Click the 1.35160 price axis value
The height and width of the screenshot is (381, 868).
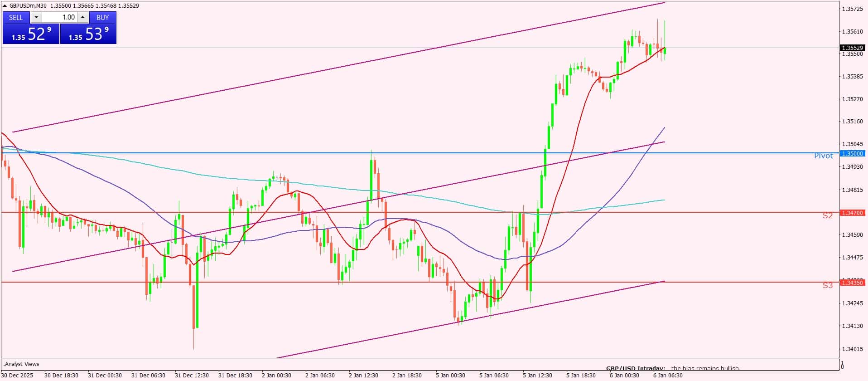(852, 122)
